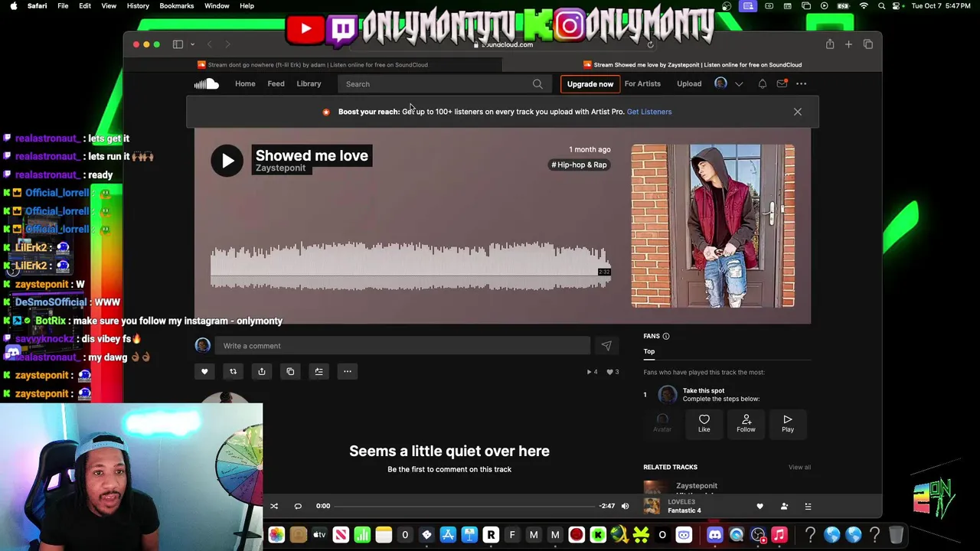Show Safari tab overview
This screenshot has width=980, height=551.
pyautogui.click(x=868, y=44)
